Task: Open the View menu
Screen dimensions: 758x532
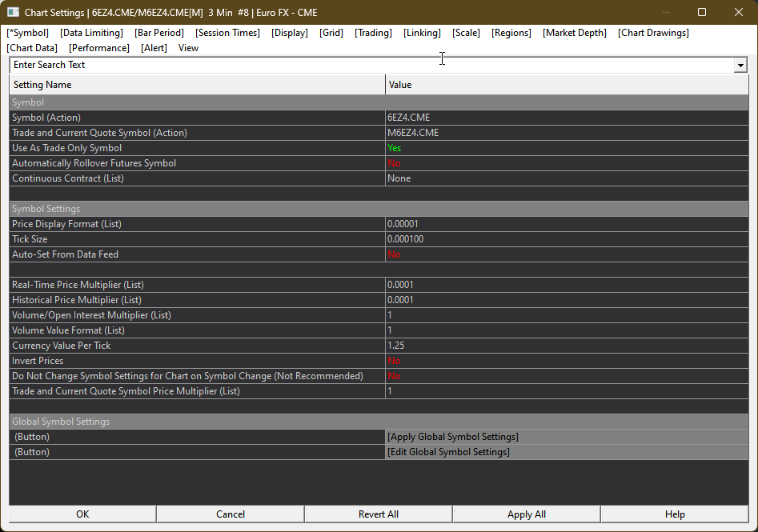Action: [188, 48]
